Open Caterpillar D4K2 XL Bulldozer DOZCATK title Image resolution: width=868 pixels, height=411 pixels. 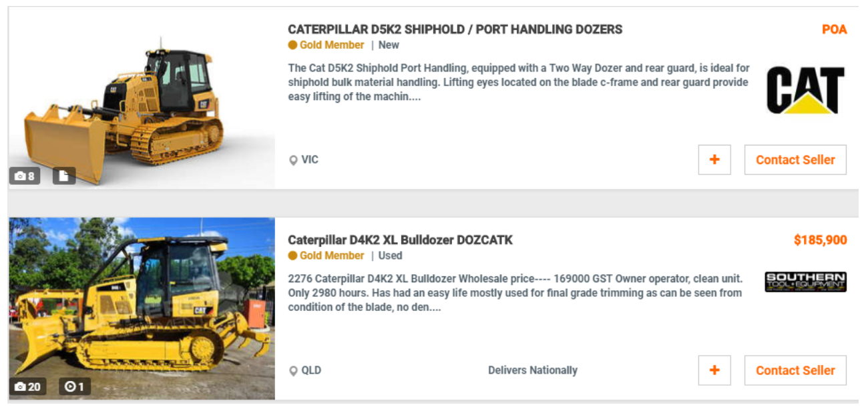pos(400,240)
